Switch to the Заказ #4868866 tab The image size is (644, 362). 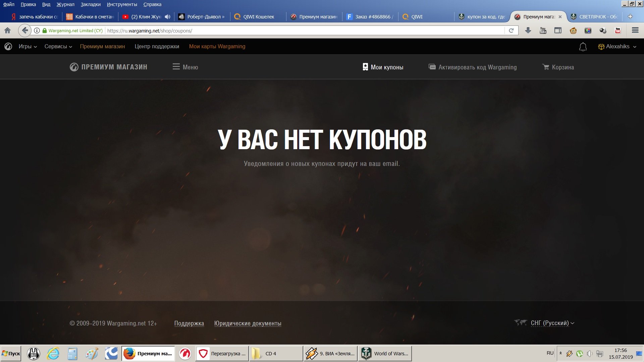click(370, 17)
